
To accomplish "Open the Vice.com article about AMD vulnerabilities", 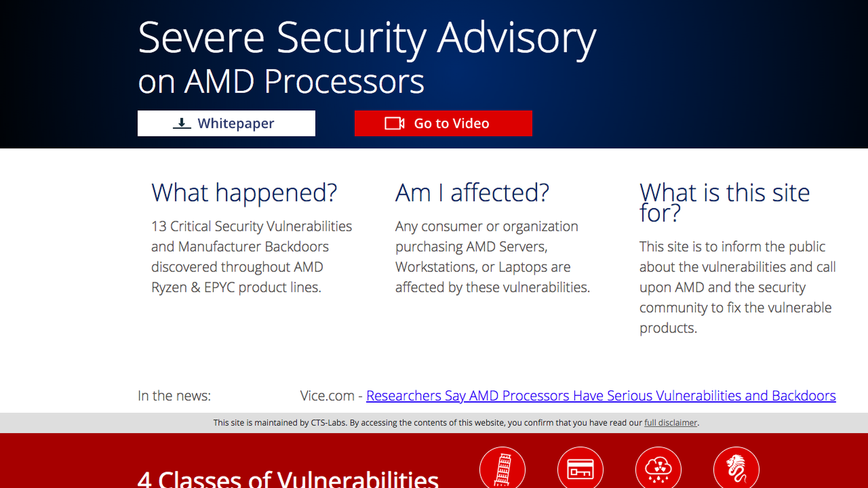I will pyautogui.click(x=601, y=396).
